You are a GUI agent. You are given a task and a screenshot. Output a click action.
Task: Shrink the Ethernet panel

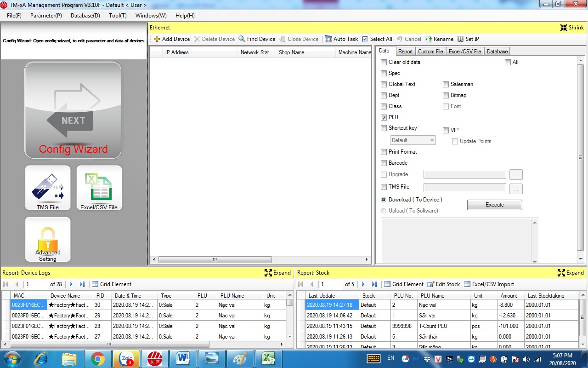(x=572, y=28)
